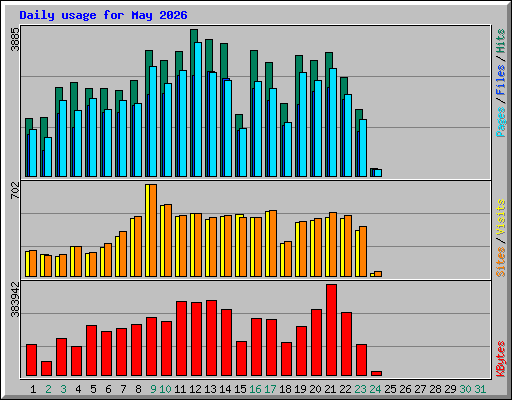Click day label '4'
This screenshot has width=512, height=400.
78,389
